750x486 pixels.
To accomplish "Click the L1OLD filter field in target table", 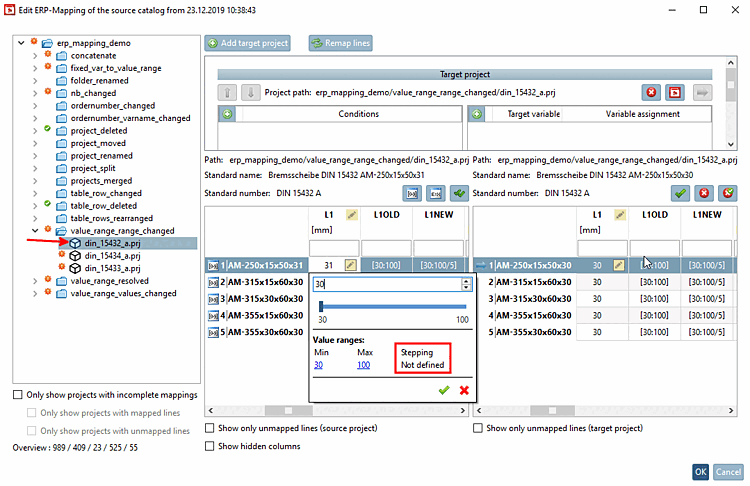I will point(654,248).
